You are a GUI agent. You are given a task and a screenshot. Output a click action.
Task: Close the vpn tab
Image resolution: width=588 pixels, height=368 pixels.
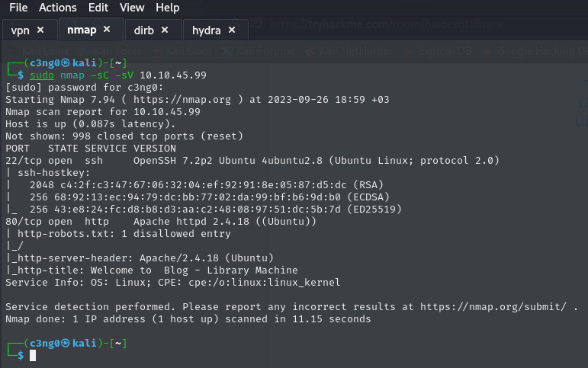[x=40, y=30]
